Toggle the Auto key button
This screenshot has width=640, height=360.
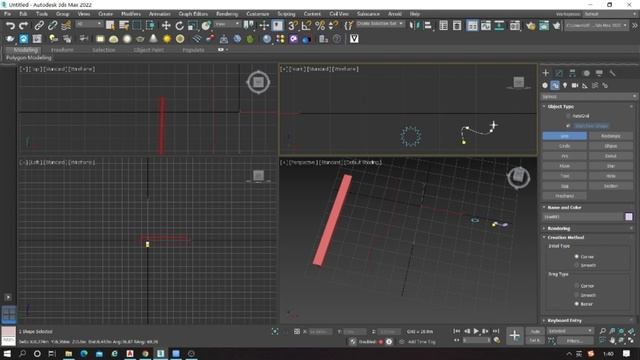coord(535,331)
